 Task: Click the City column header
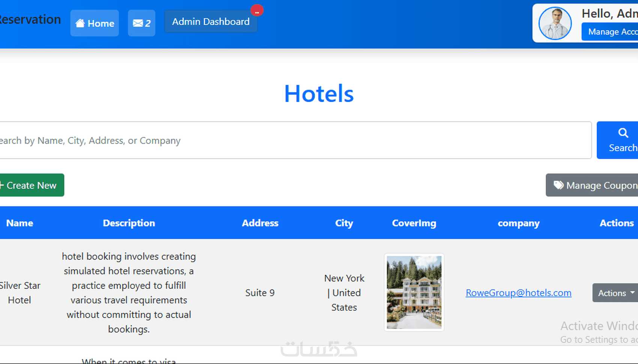tap(344, 223)
